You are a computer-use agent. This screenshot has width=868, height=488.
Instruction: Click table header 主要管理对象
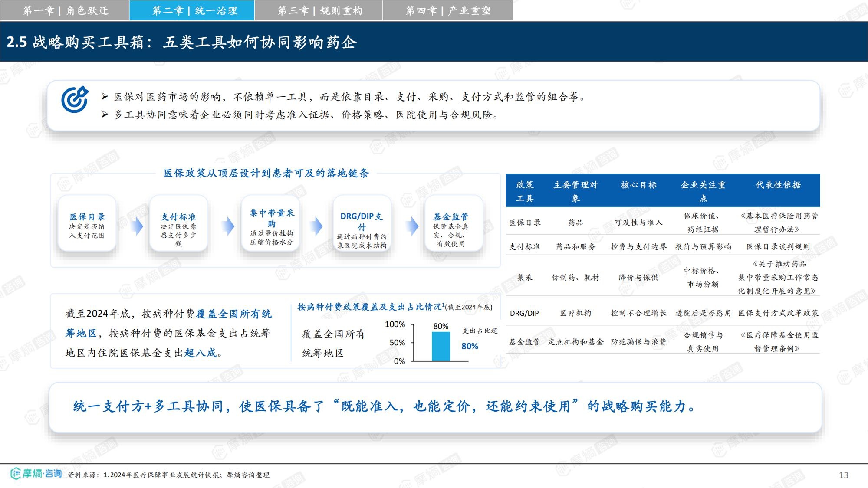pos(575,191)
